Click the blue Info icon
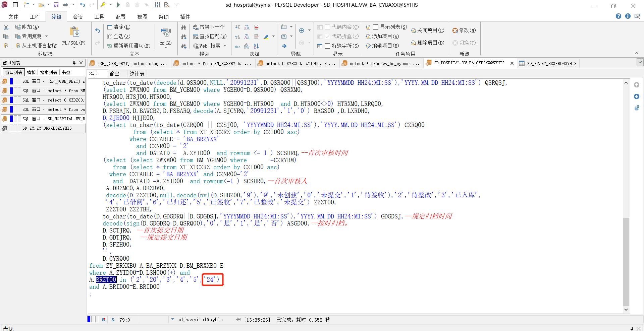Screen dimensions: 644x331 [x=628, y=16]
